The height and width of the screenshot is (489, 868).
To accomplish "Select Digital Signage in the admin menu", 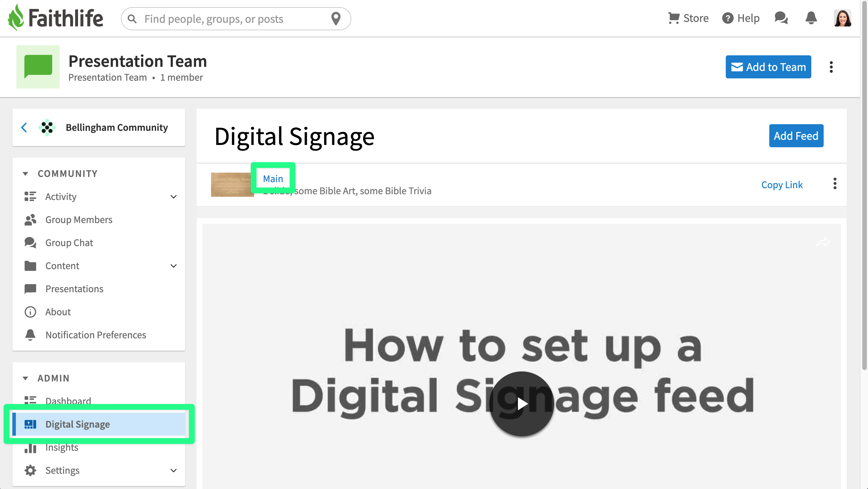I will pos(99,424).
